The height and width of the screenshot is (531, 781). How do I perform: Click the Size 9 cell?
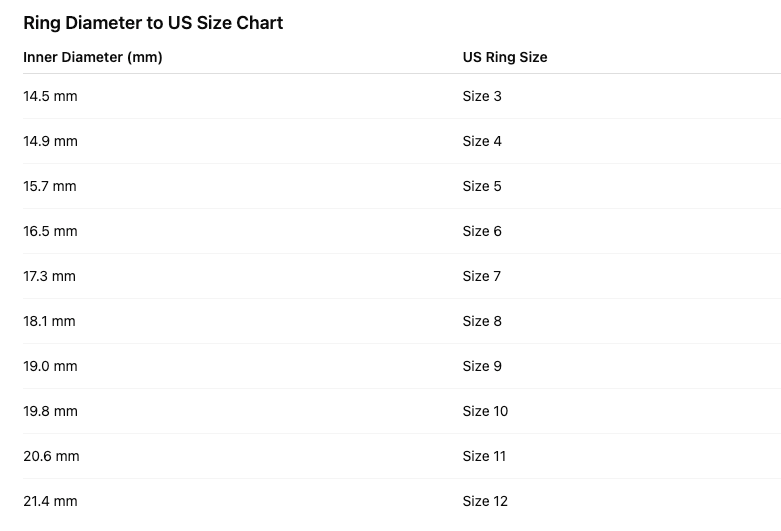click(x=482, y=366)
